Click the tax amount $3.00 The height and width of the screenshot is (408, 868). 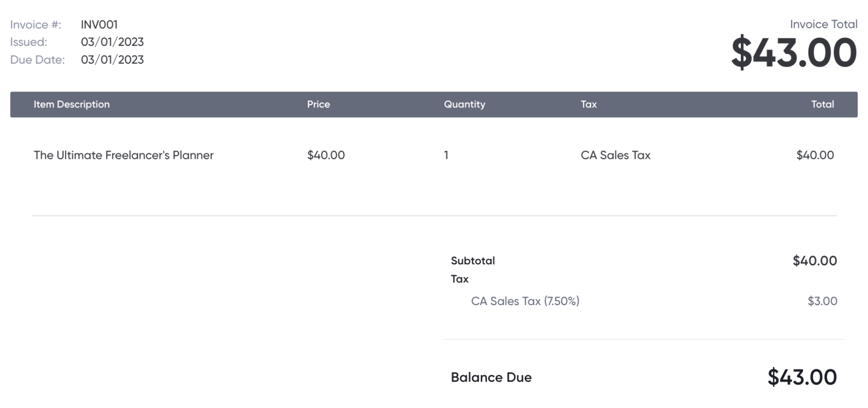[822, 301]
